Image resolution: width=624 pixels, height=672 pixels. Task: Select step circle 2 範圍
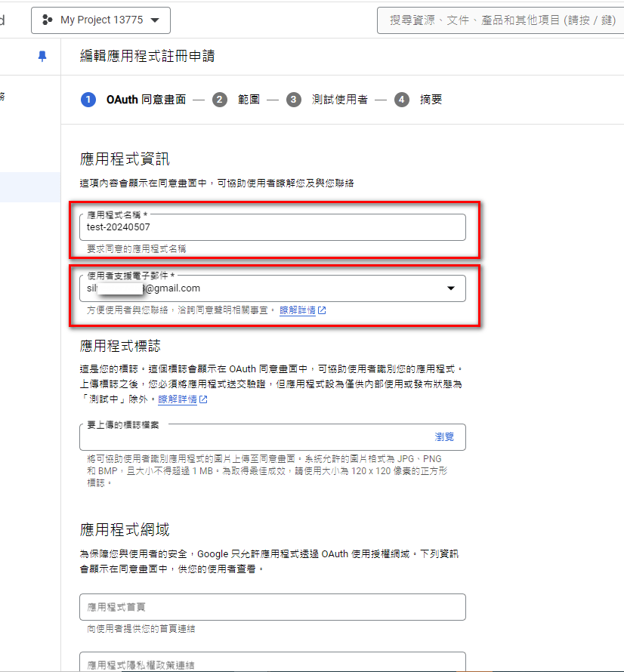pyautogui.click(x=219, y=99)
